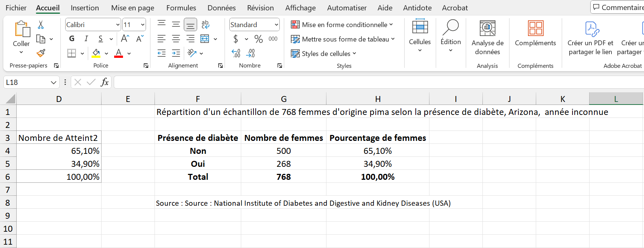The width and height of the screenshot is (644, 248).
Task: Toggle bottom vertical alignment
Action: 190,25
